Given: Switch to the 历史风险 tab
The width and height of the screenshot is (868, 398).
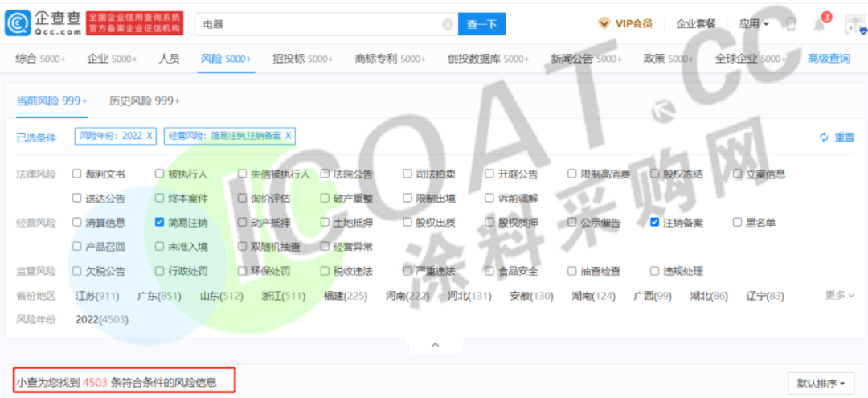Looking at the screenshot, I should (x=145, y=101).
